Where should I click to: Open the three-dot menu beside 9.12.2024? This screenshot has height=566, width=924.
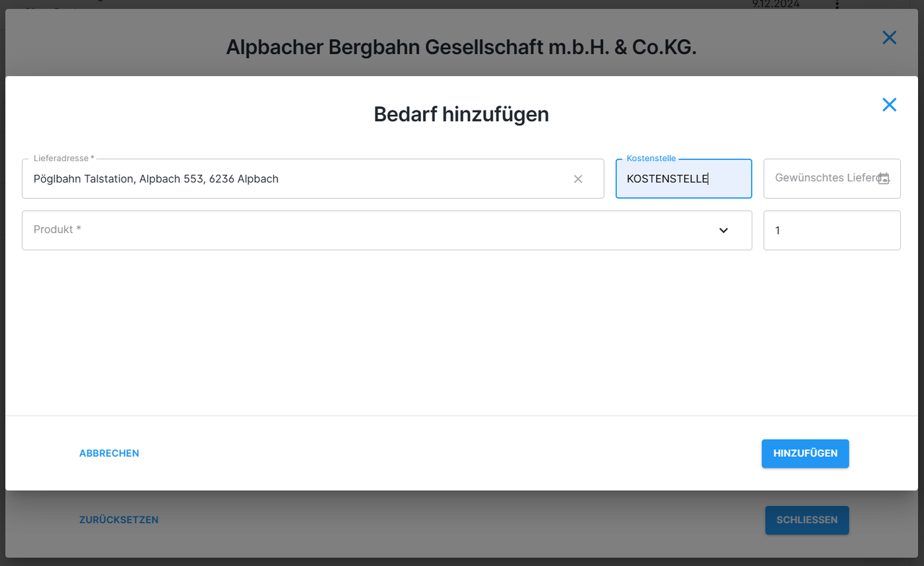click(x=837, y=5)
